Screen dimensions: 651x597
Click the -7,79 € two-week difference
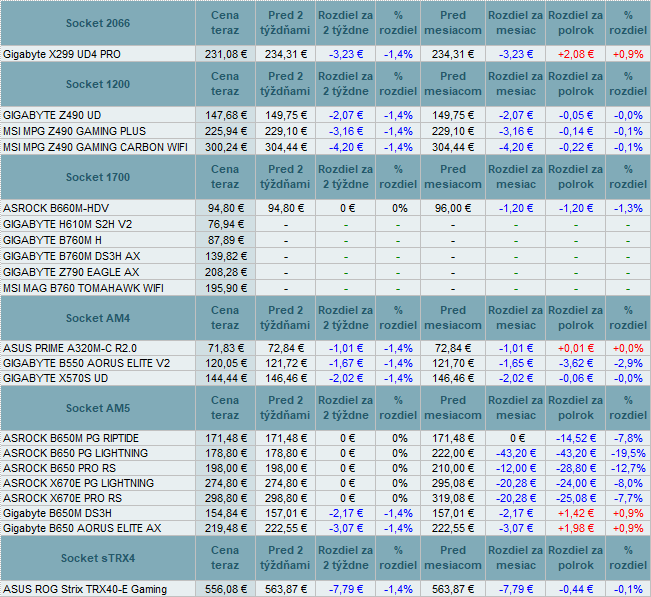point(345,589)
